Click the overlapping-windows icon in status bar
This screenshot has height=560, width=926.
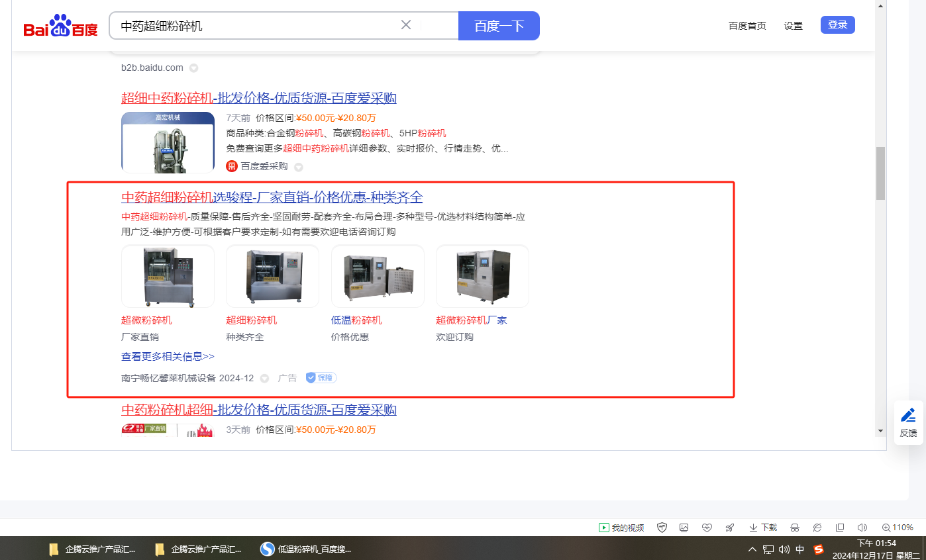[x=840, y=528]
